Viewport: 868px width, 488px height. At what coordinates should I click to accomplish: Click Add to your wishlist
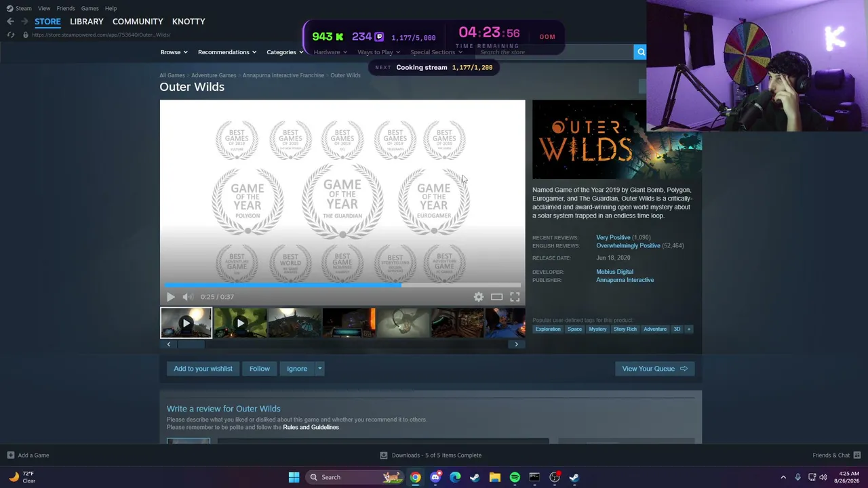[x=203, y=369]
